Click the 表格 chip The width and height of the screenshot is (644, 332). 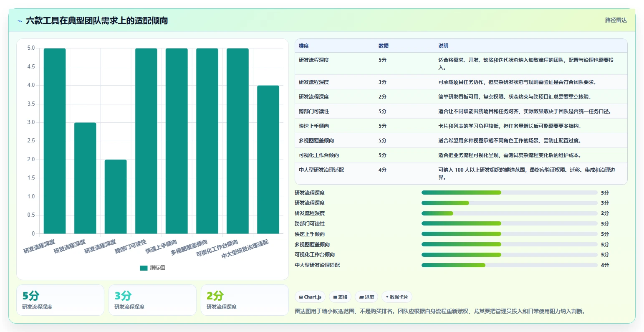coord(340,297)
